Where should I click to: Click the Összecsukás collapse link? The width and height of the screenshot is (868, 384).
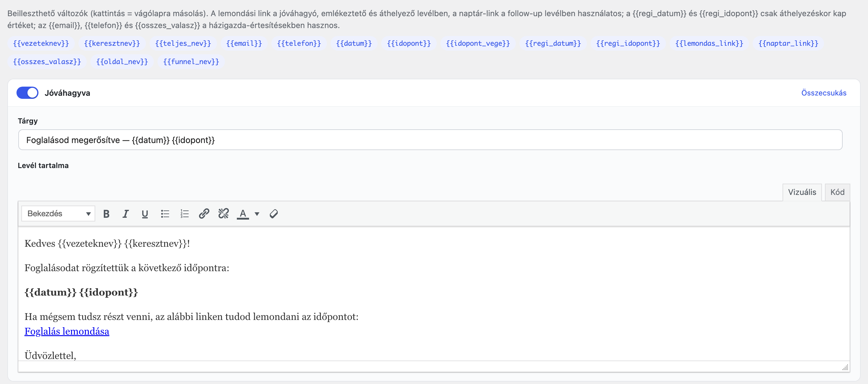click(823, 93)
